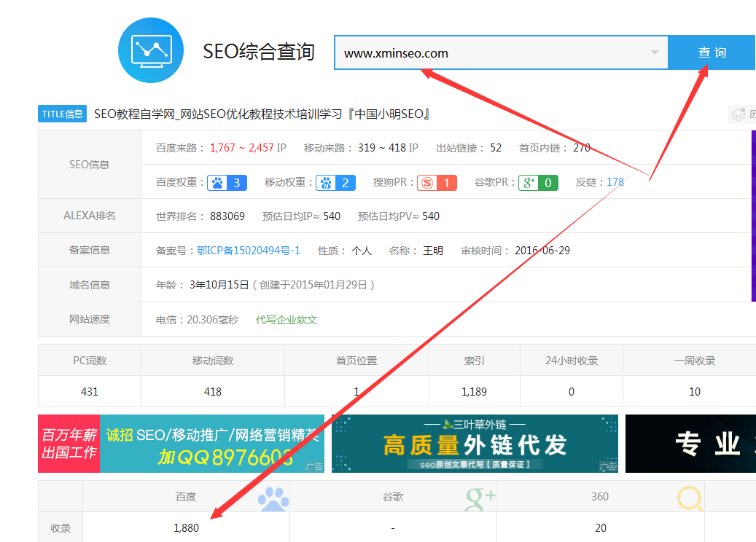The height and width of the screenshot is (542, 756).
Task: Select the Baidu paw icon beside 百度权重
Action: (216, 182)
